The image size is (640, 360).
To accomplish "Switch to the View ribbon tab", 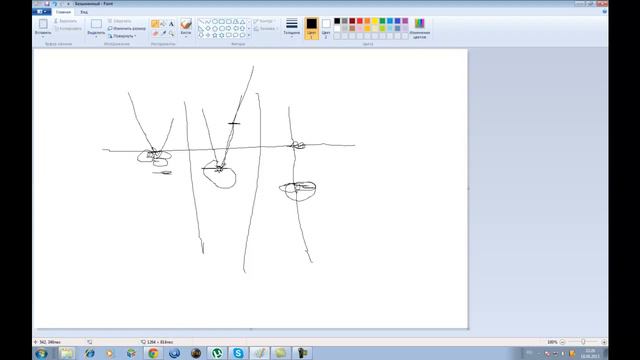I will click(x=84, y=12).
